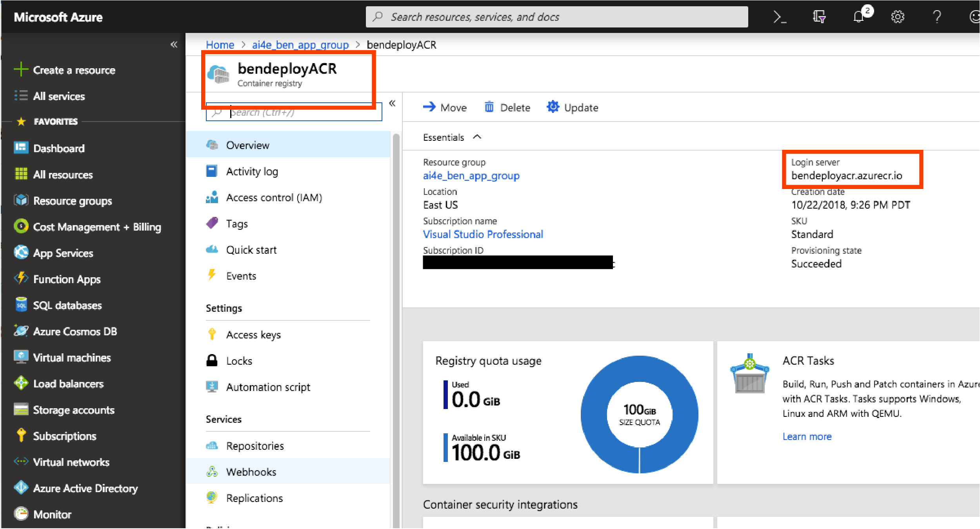
Task: Click the All services list icon
Action: point(21,96)
